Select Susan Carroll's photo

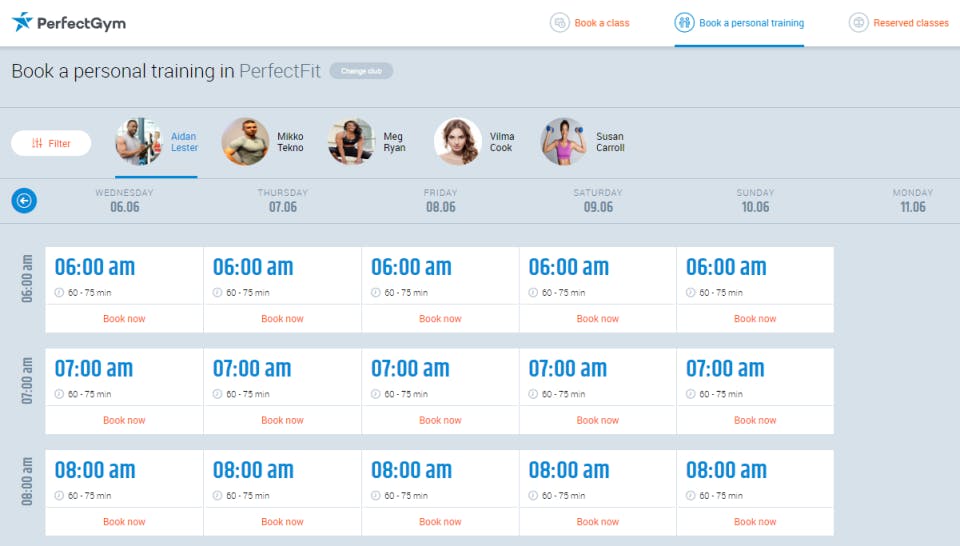tap(564, 142)
